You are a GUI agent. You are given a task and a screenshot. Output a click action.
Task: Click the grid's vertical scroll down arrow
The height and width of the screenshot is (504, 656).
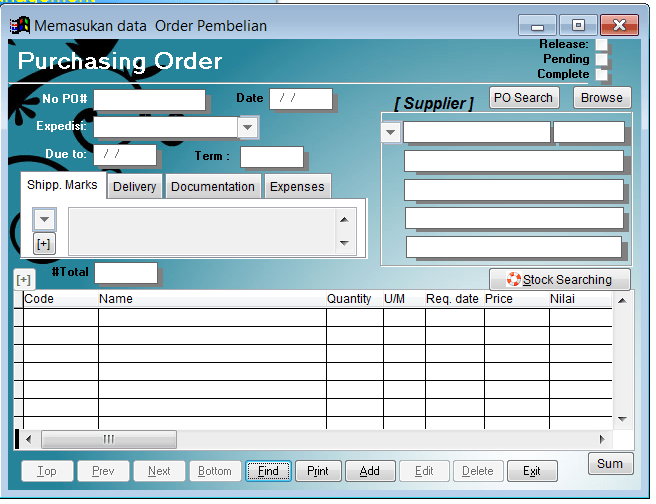[x=623, y=419]
